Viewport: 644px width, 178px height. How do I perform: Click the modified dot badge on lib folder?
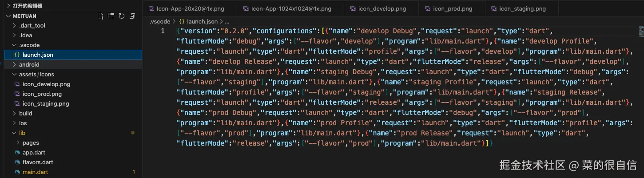pos(132,133)
